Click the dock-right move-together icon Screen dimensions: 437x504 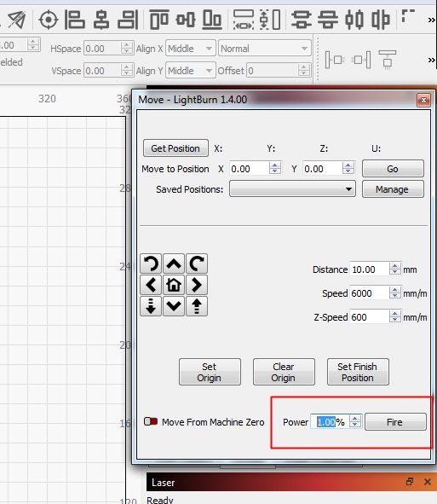point(361,60)
